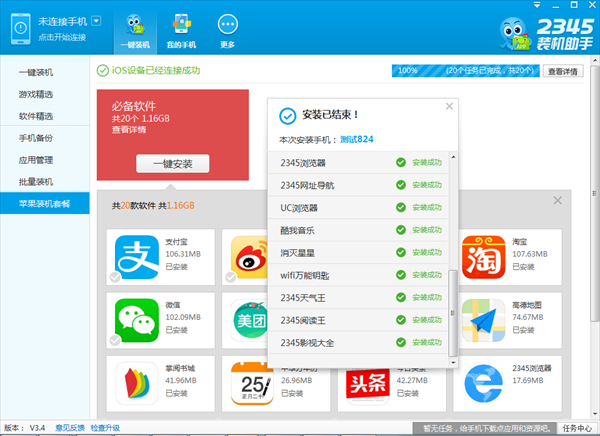Click the 一键安装 button
The width and height of the screenshot is (600, 436).
point(173,164)
